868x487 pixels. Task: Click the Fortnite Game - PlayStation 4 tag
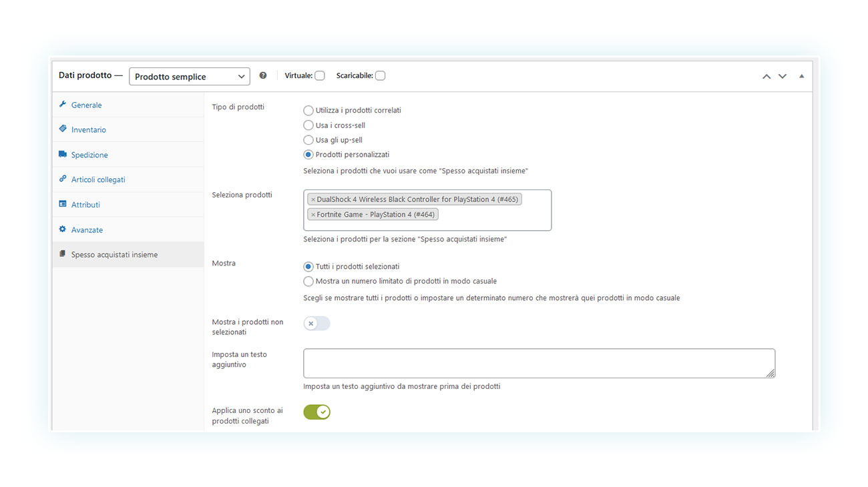[373, 215]
